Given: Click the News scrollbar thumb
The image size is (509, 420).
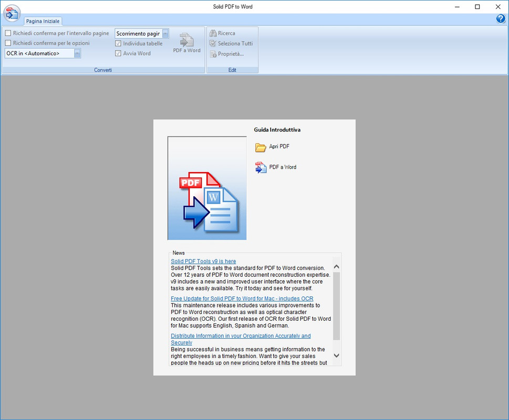Looking at the screenshot, I should 337,306.
